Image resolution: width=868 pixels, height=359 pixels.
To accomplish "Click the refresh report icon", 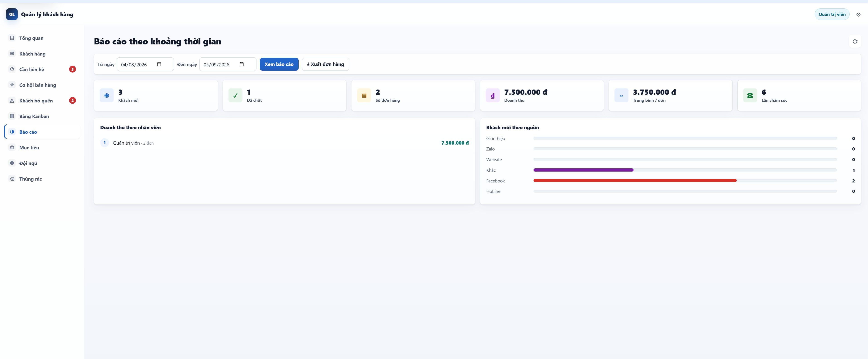I will point(855,41).
